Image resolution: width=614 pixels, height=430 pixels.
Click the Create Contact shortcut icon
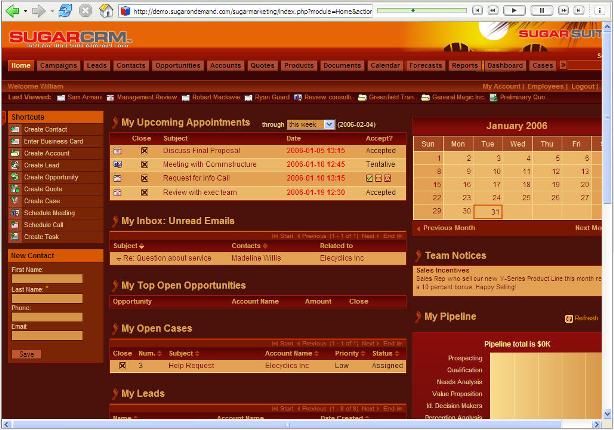[x=15, y=130]
